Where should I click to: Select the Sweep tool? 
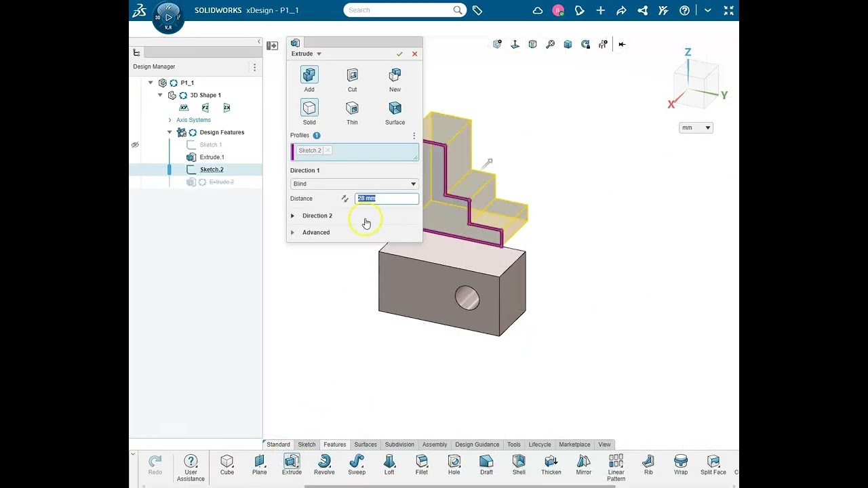(x=357, y=465)
